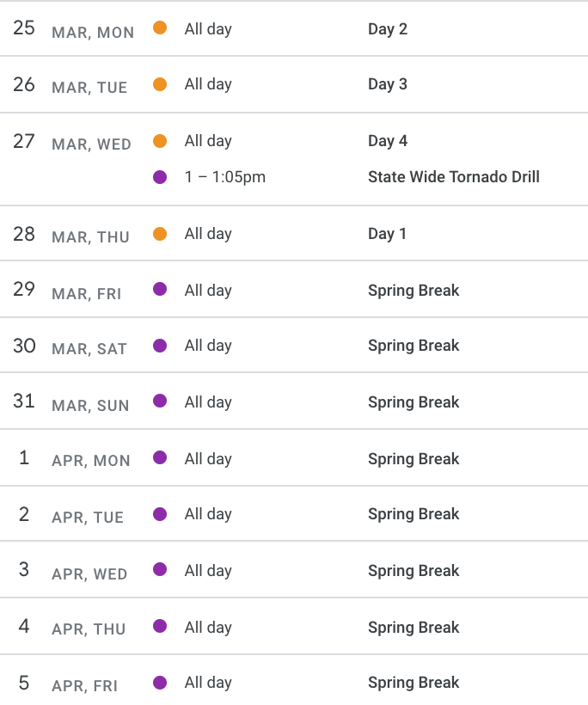The image size is (588, 705).
Task: Click the purple dot beside Tornado Drill
Action: pyautogui.click(x=160, y=177)
